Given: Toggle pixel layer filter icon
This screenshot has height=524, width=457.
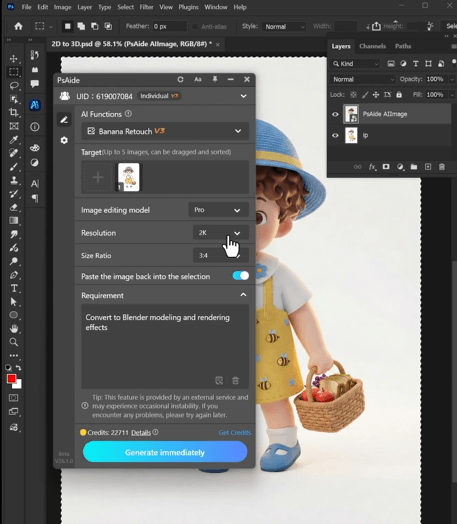Looking at the screenshot, I should click(391, 63).
